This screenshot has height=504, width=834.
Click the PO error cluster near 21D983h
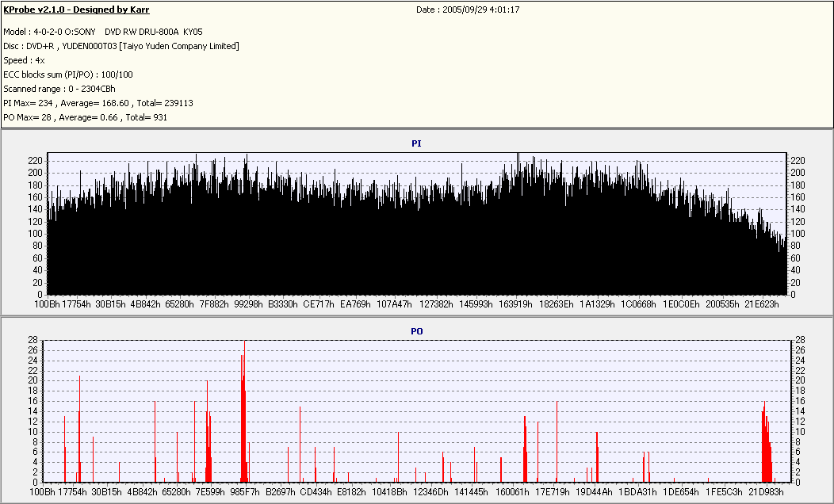pos(767,441)
